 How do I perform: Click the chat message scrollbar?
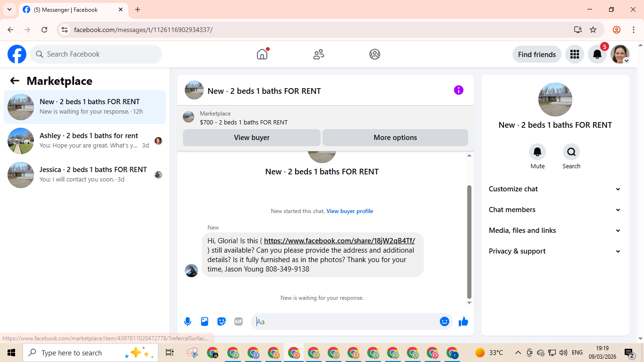(x=469, y=242)
